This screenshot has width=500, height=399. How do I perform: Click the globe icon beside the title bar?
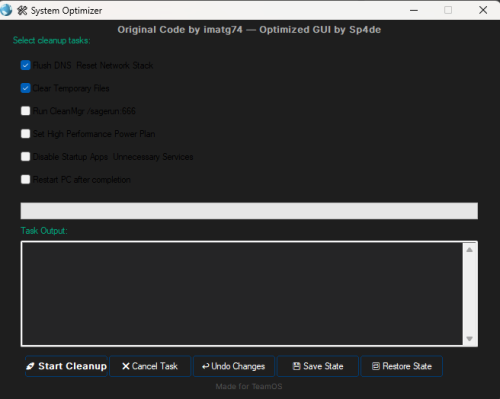5,10
